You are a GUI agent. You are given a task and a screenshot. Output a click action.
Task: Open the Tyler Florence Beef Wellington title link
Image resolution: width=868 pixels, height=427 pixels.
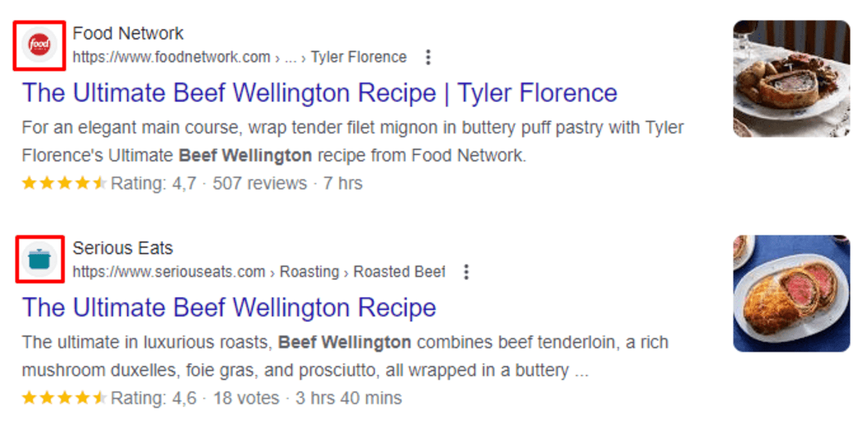319,93
